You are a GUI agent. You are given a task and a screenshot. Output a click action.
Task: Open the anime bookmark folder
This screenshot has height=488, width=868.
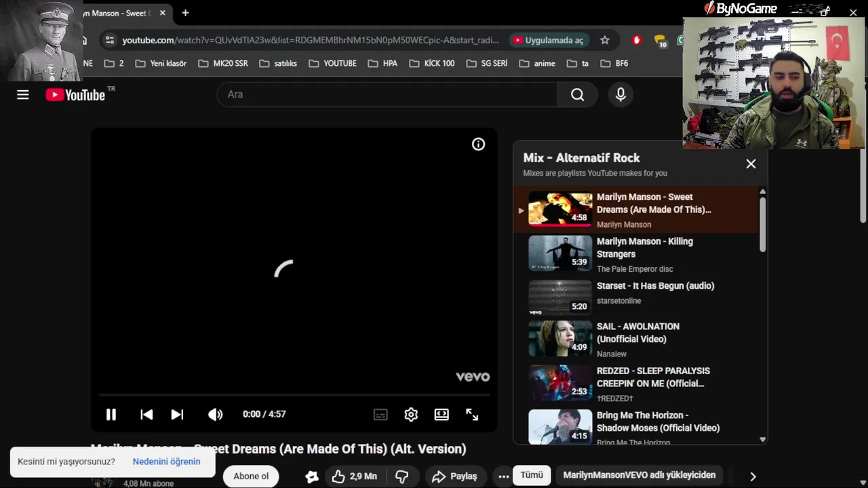click(x=537, y=63)
